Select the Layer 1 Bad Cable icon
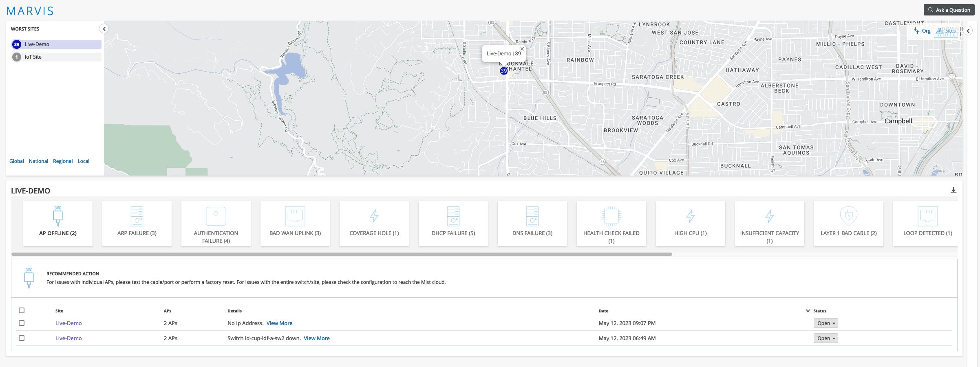Viewport: 980px width, 367px height. [848, 216]
